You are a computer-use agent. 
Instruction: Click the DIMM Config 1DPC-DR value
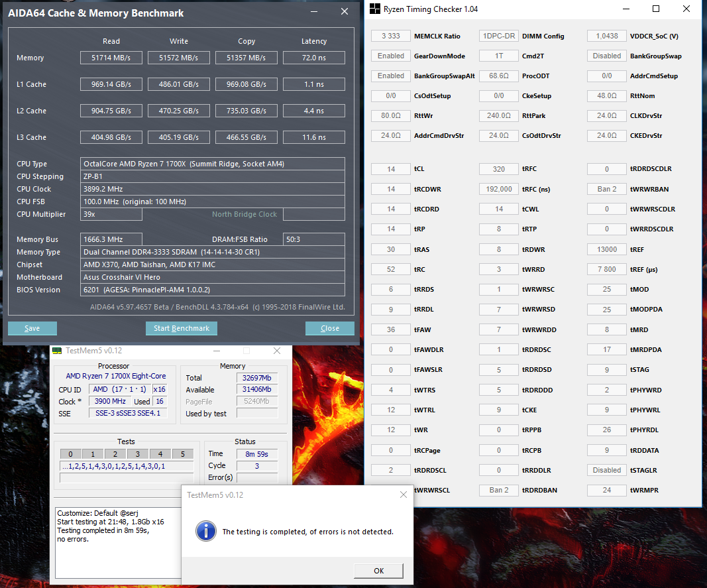pyautogui.click(x=499, y=36)
